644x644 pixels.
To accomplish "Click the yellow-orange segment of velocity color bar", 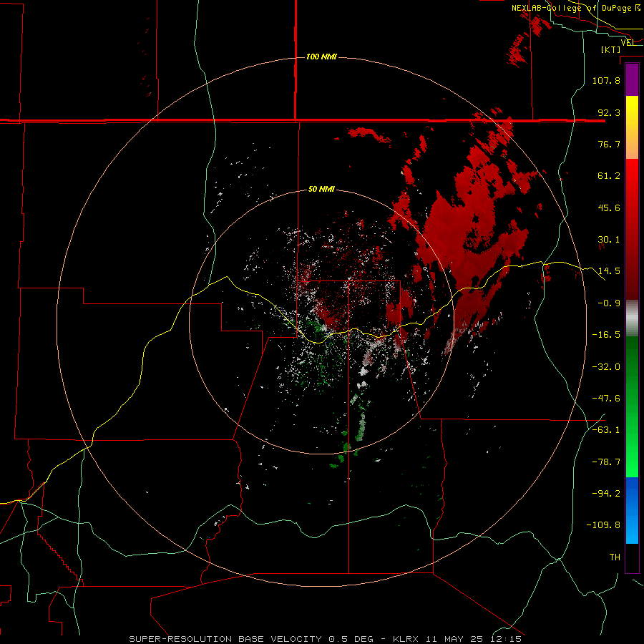I will coord(632,127).
